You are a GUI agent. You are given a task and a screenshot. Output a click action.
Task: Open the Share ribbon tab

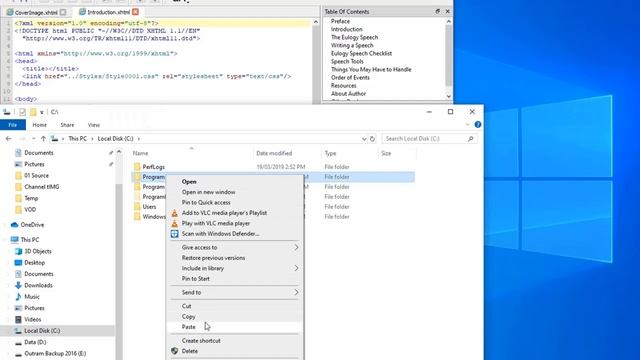67,125
